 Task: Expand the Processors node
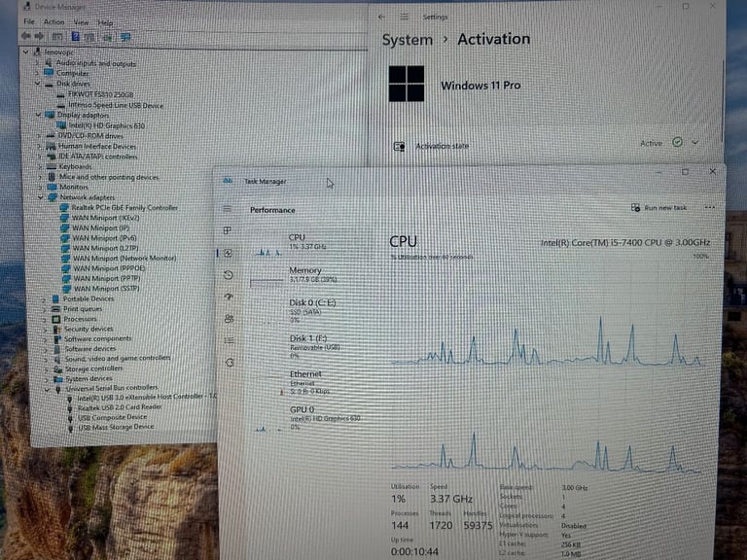coord(45,319)
